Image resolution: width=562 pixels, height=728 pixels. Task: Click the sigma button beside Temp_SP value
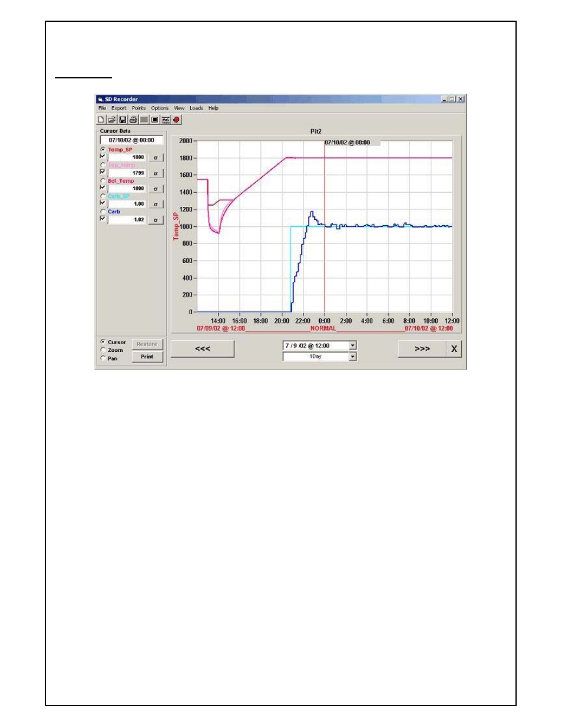pos(156,158)
